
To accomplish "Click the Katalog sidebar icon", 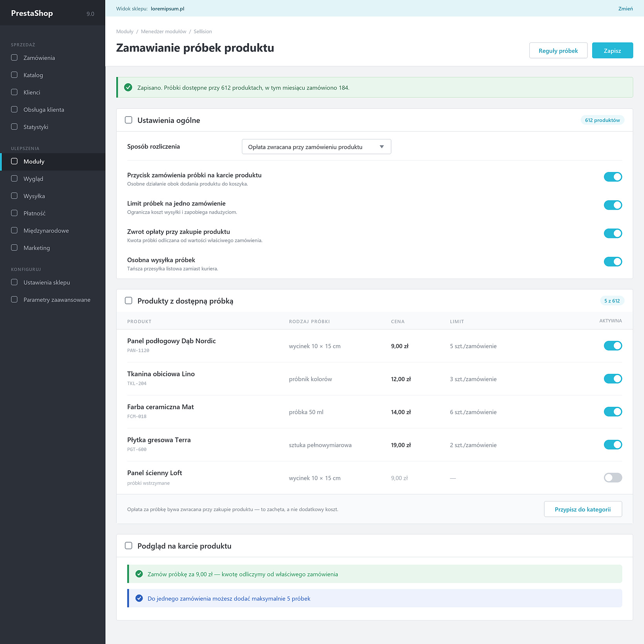I will click(x=15, y=75).
